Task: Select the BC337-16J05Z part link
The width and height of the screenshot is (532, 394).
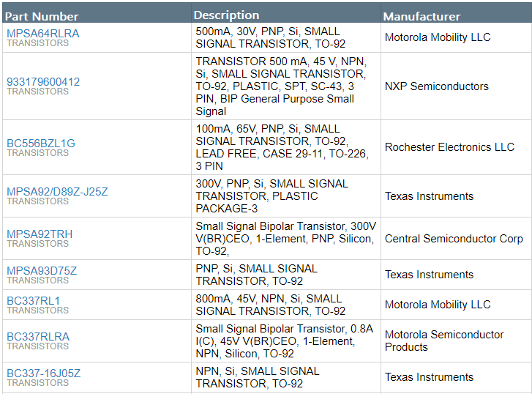Action: click(44, 373)
